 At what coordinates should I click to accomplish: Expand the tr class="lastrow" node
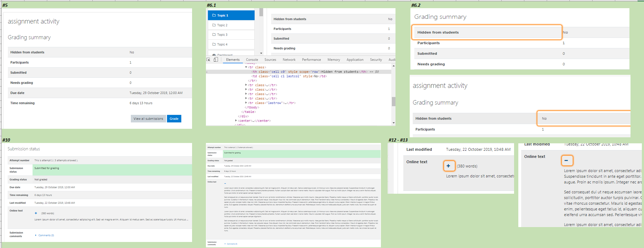[246, 103]
